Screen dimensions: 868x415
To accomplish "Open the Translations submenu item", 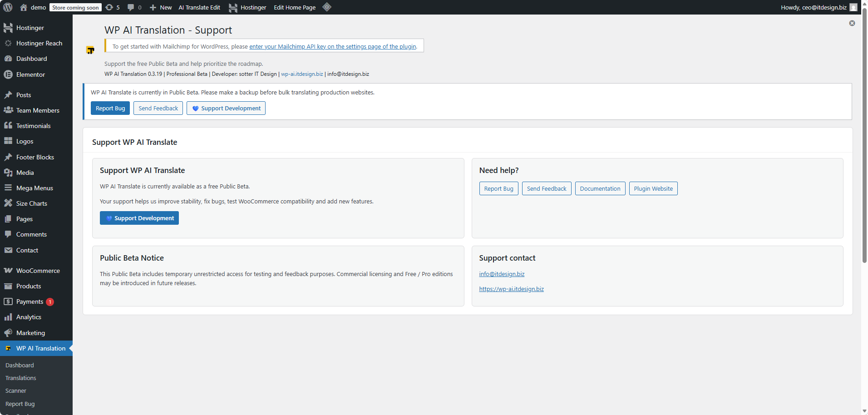I will point(21,378).
